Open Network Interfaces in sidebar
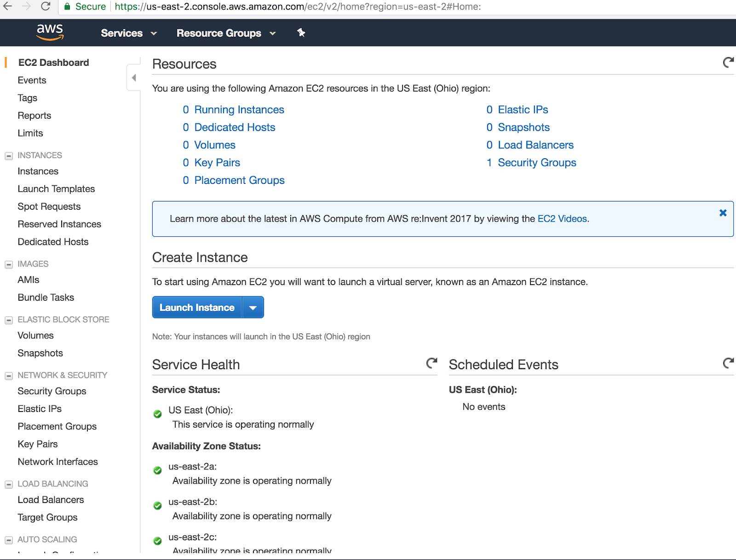Image resolution: width=736 pixels, height=560 pixels. click(58, 462)
